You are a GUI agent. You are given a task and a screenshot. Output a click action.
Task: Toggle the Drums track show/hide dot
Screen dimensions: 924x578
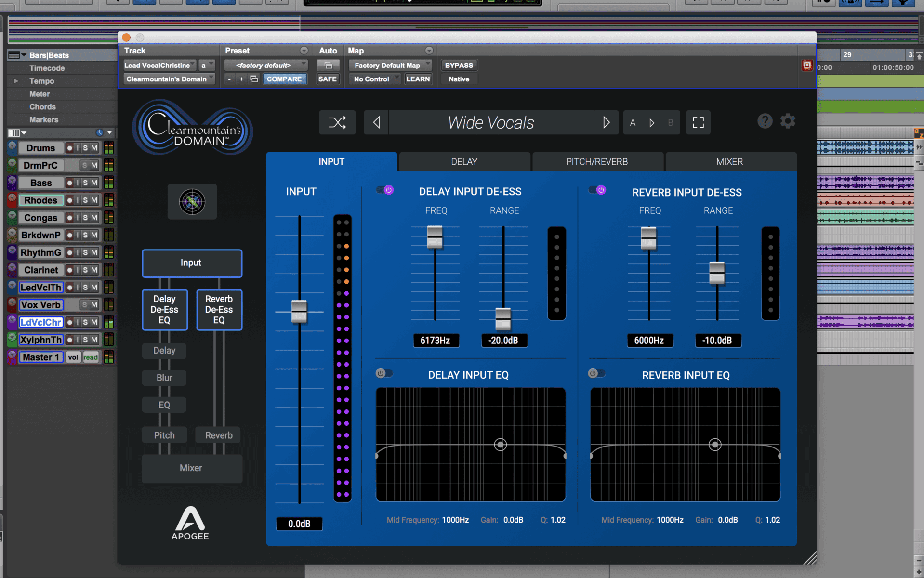click(x=12, y=146)
